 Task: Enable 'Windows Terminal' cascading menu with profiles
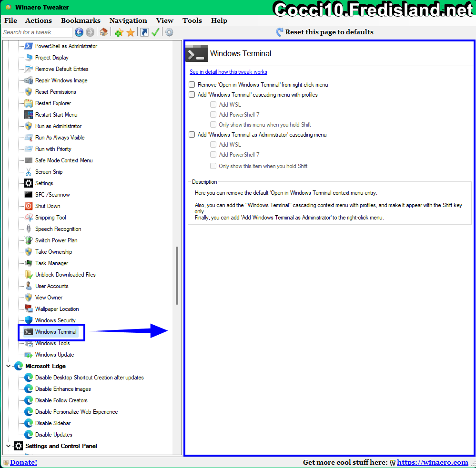(x=192, y=95)
